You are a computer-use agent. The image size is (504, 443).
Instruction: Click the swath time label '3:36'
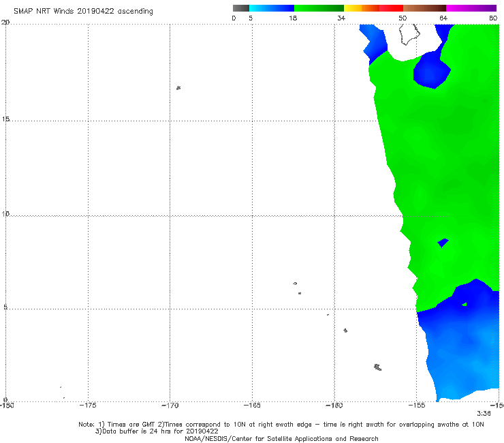pyautogui.click(x=484, y=414)
